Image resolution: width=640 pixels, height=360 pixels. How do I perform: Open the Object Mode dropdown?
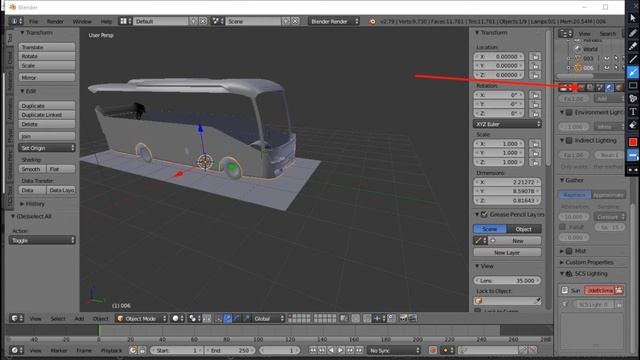pos(141,318)
